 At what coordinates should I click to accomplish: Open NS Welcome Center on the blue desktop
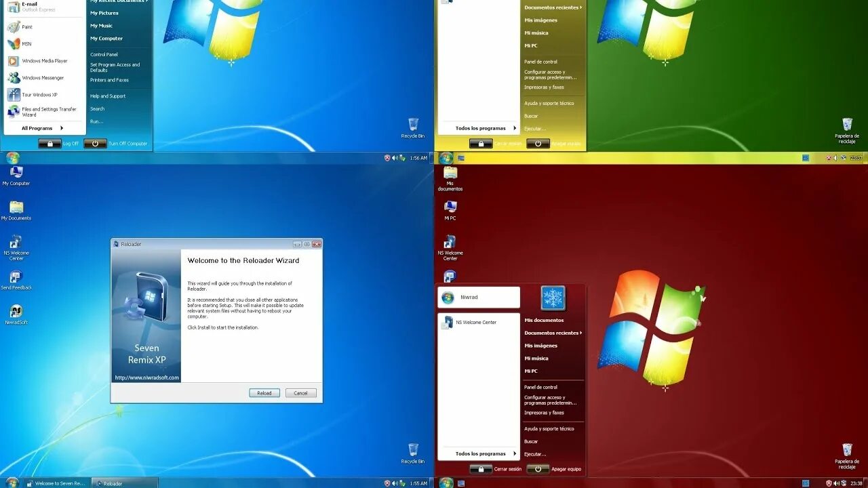pos(16,247)
